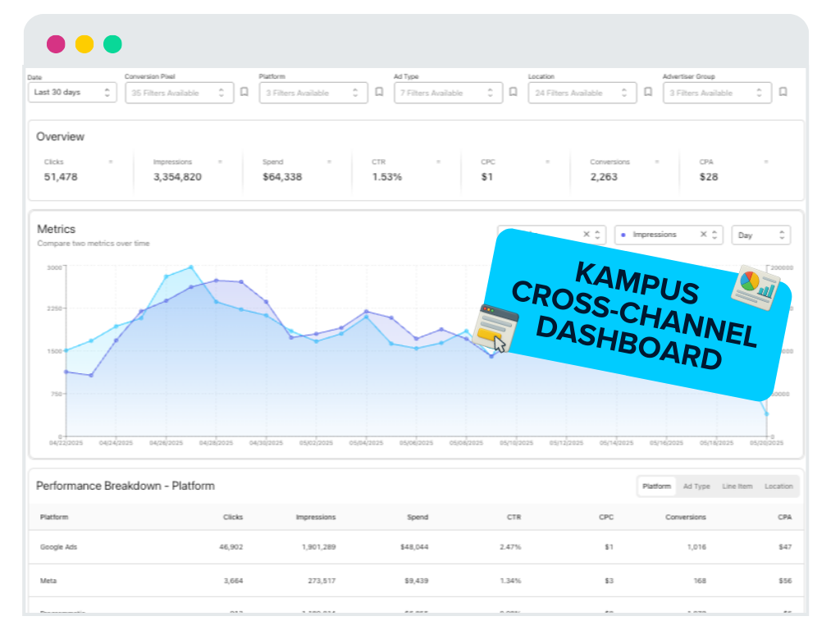Select the Google Ads row

click(x=416, y=547)
